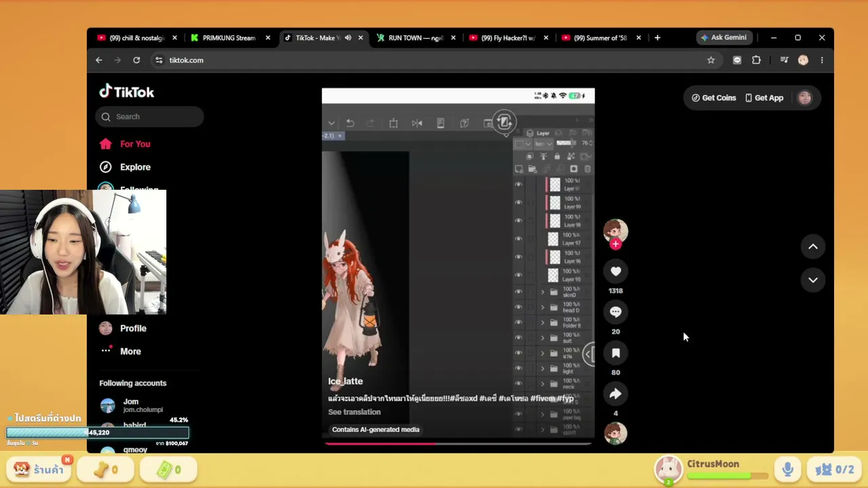The width and height of the screenshot is (868, 488).
Task: Open the browser extensions puzzle icon
Action: [757, 60]
